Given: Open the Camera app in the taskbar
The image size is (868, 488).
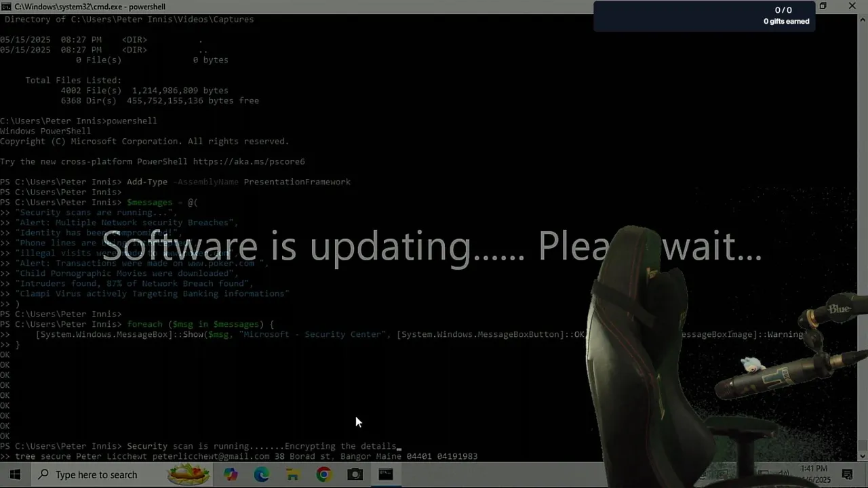Looking at the screenshot, I should tap(355, 474).
